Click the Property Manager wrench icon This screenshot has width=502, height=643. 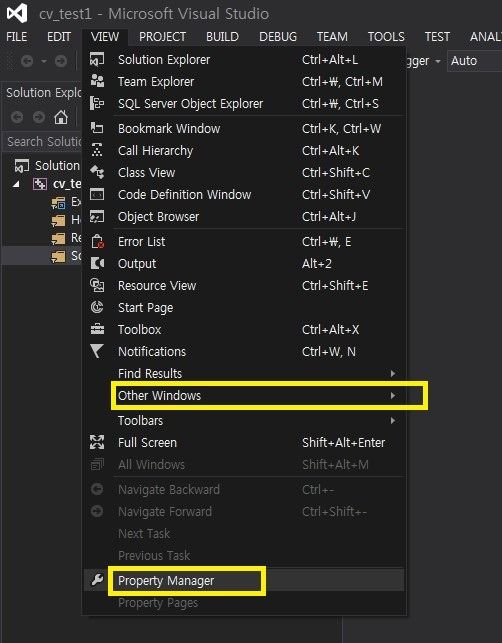click(97, 580)
